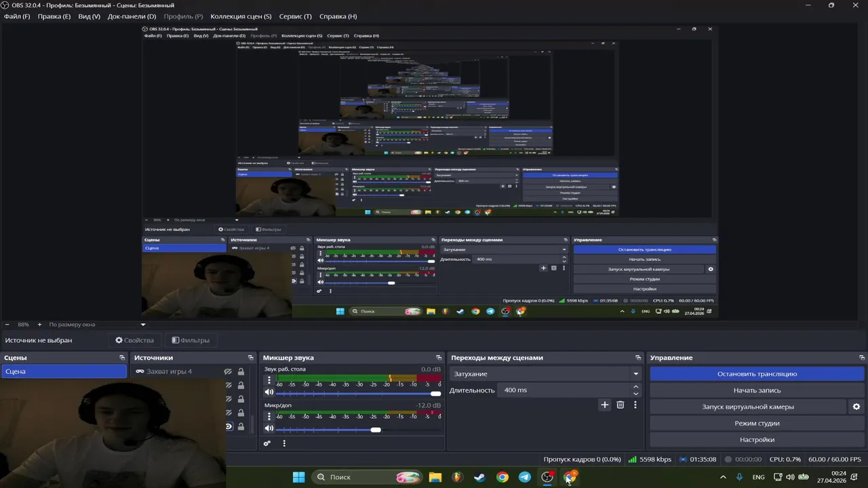Image resolution: width=868 pixels, height=488 pixels.
Task: Click Остановить трансляцию button
Action: coord(757,373)
